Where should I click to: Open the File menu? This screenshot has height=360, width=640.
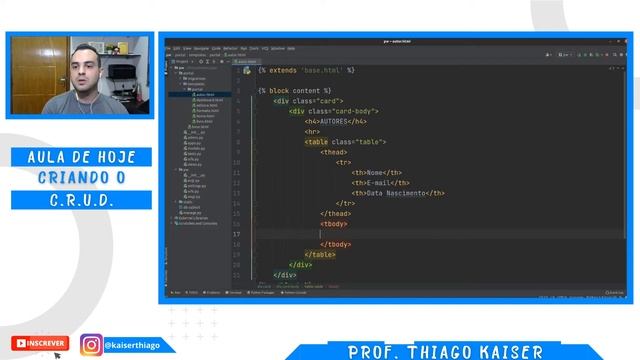[x=168, y=48]
